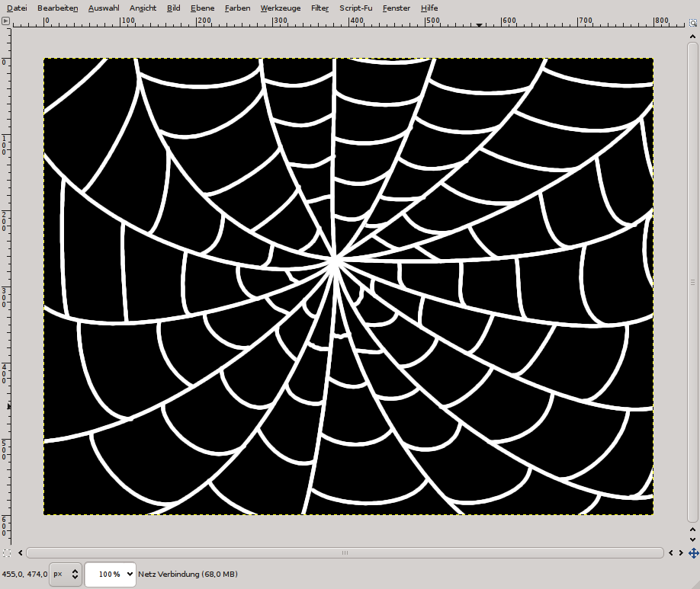The image size is (700, 589).
Task: Click the status text Netz Verbindung (68,0 MB)
Action: pyautogui.click(x=188, y=575)
